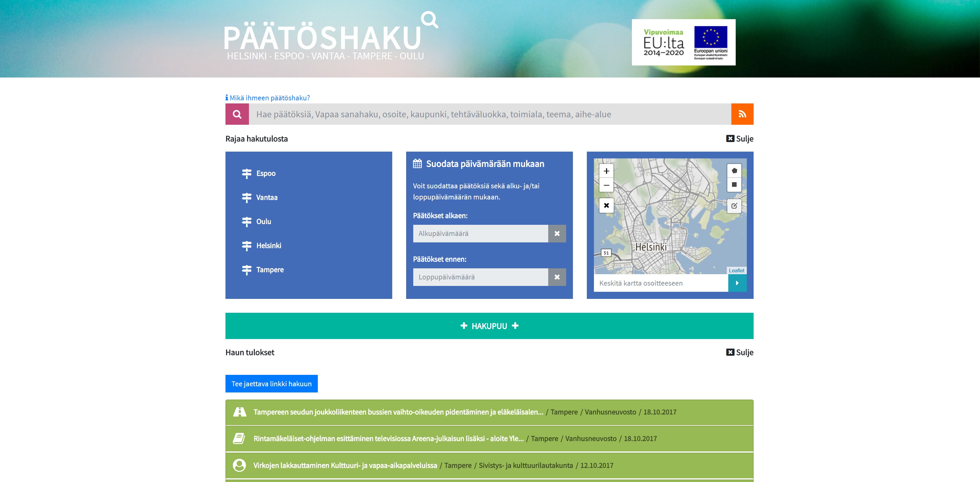
Task: Zoom out on the map
Action: [606, 185]
